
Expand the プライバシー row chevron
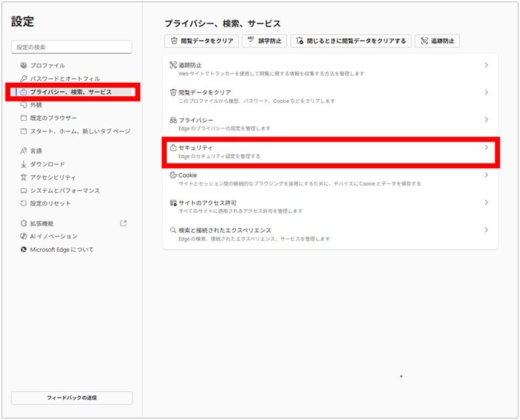click(486, 120)
